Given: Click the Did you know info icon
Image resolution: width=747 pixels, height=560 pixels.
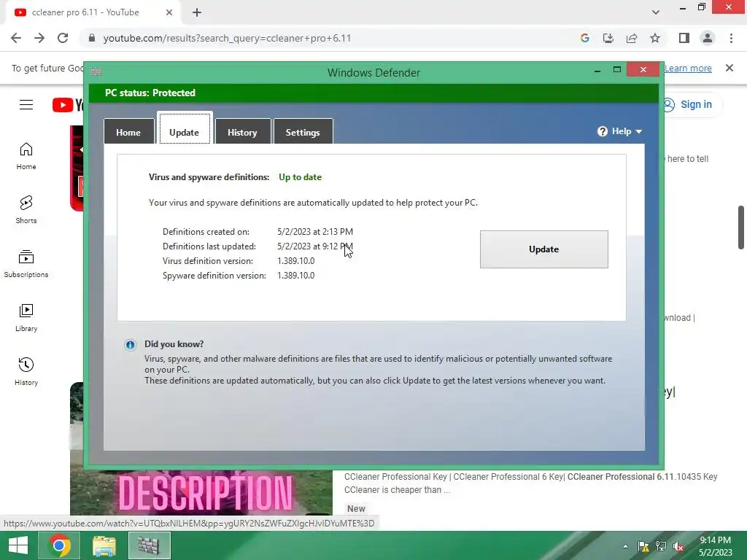Looking at the screenshot, I should 130,345.
